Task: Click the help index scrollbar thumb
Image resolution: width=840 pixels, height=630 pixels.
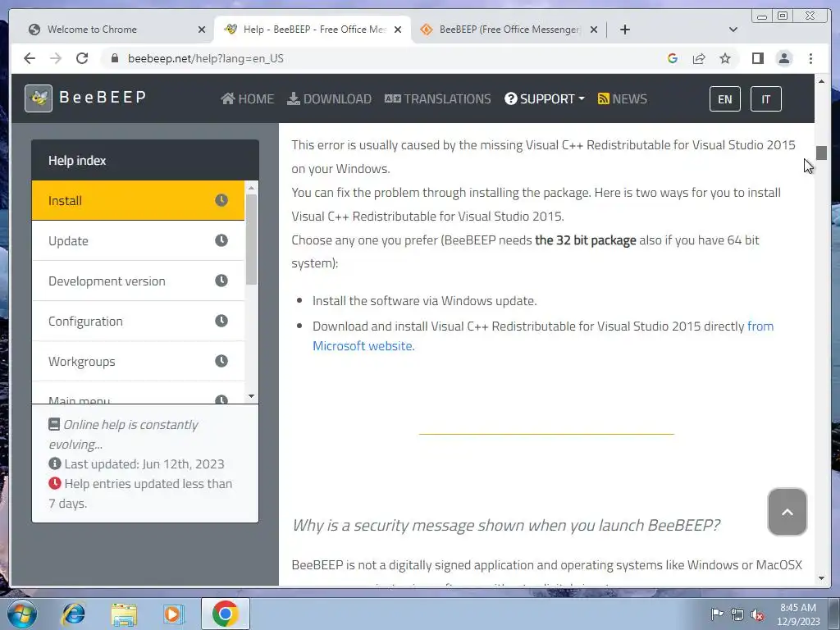Action: [251, 239]
